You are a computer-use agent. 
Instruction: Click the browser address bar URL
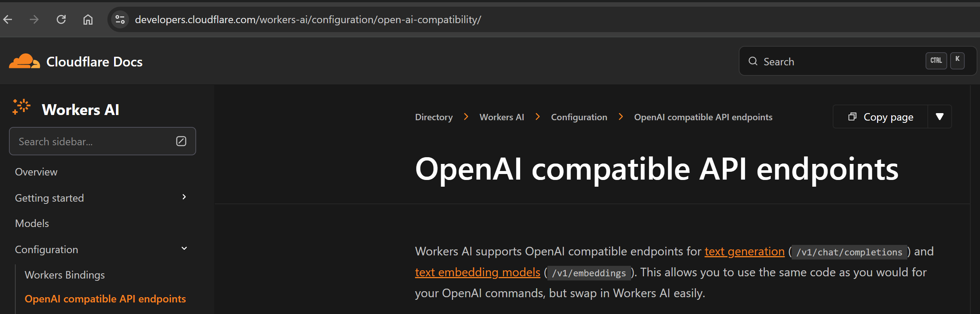(x=308, y=19)
